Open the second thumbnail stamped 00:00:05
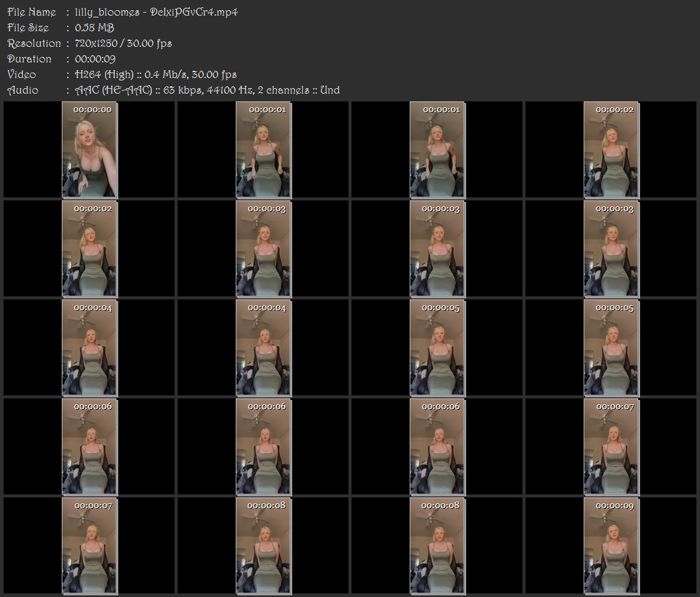This screenshot has width=700, height=597. [x=611, y=348]
